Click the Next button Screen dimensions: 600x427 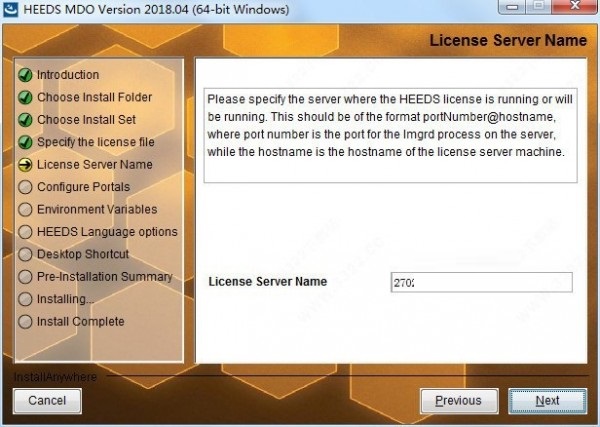(x=548, y=401)
